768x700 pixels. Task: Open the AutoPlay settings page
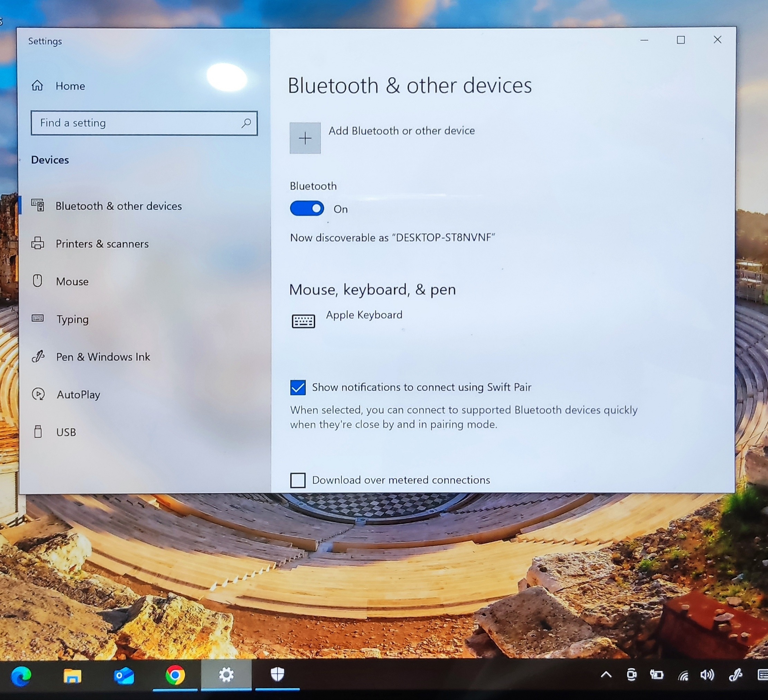(x=79, y=395)
